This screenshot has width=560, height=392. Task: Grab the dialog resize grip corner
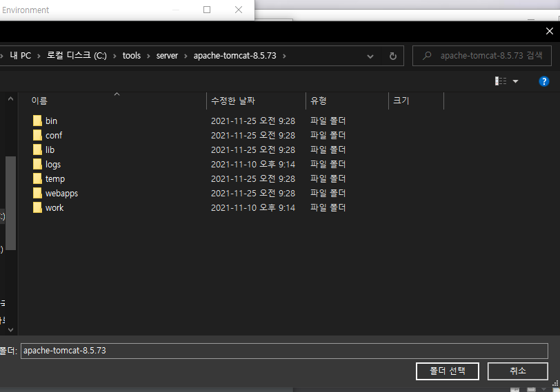(x=556, y=384)
